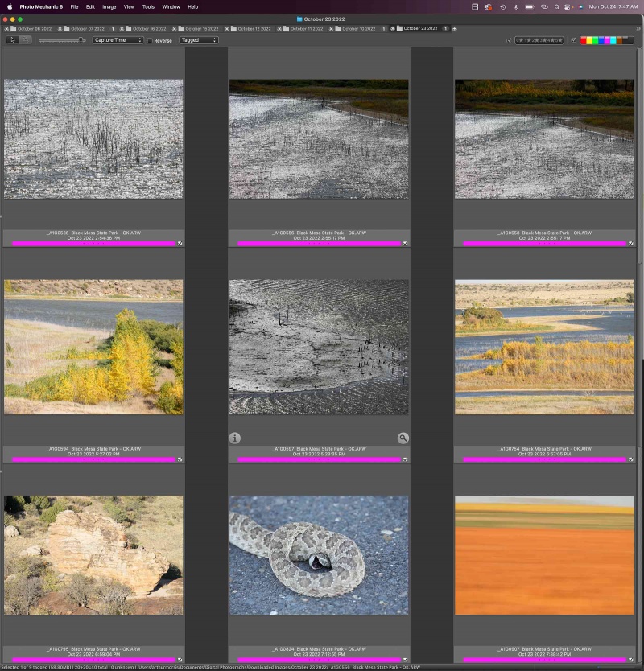Filter by the cyan color class swatch
The height and width of the screenshot is (671, 644).
(x=613, y=40)
